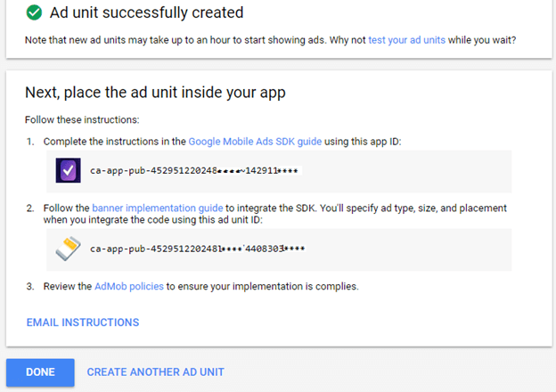Select the app ID ending in 142911
The width and height of the screenshot is (556, 392).
[x=196, y=170]
